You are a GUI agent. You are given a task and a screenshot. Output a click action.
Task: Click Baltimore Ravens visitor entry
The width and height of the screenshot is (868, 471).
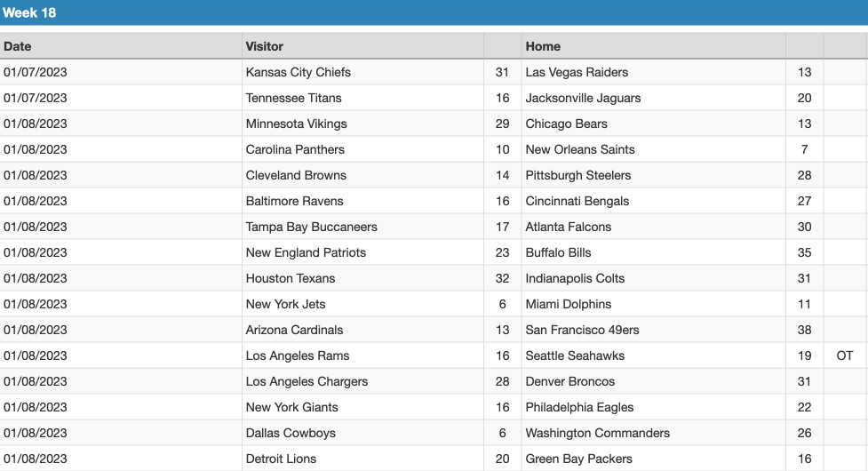coord(294,201)
